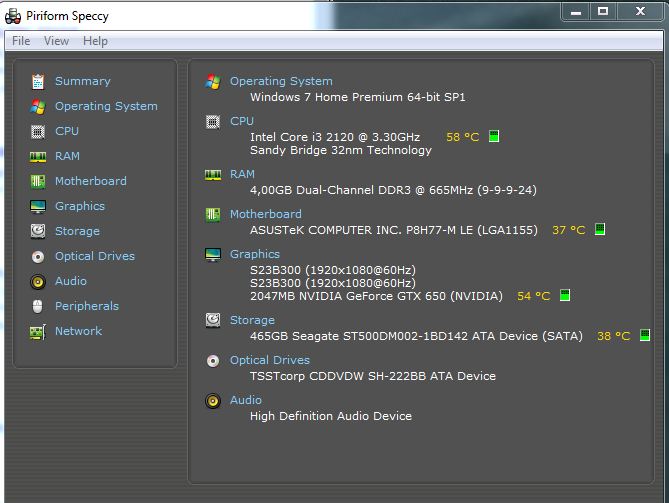This screenshot has width=669, height=503.
Task: Click 'Windows 7 Home Premium 64-bit SP1' text
Action: pos(358,97)
